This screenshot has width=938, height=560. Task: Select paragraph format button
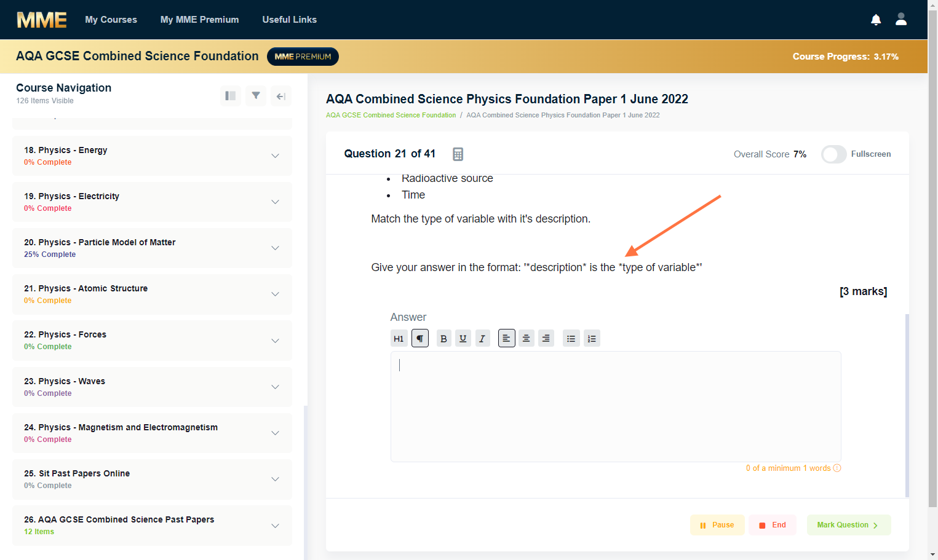pos(420,338)
